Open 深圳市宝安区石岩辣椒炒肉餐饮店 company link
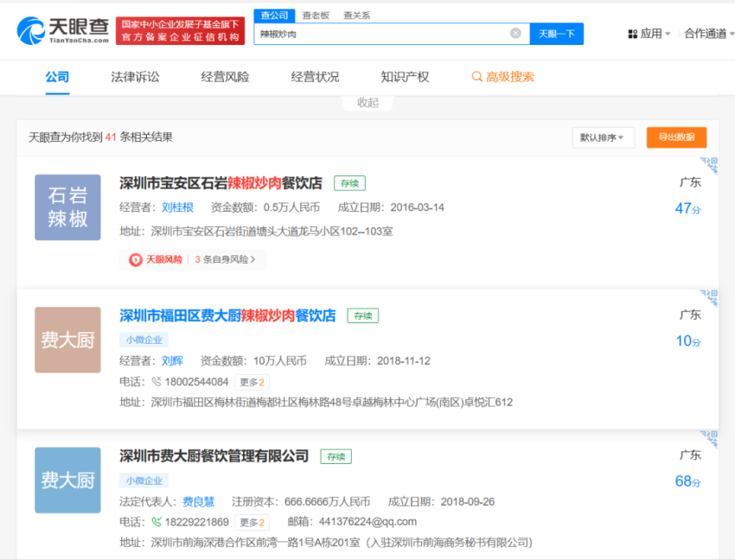Viewport: 735px width, 560px height. pos(220,182)
